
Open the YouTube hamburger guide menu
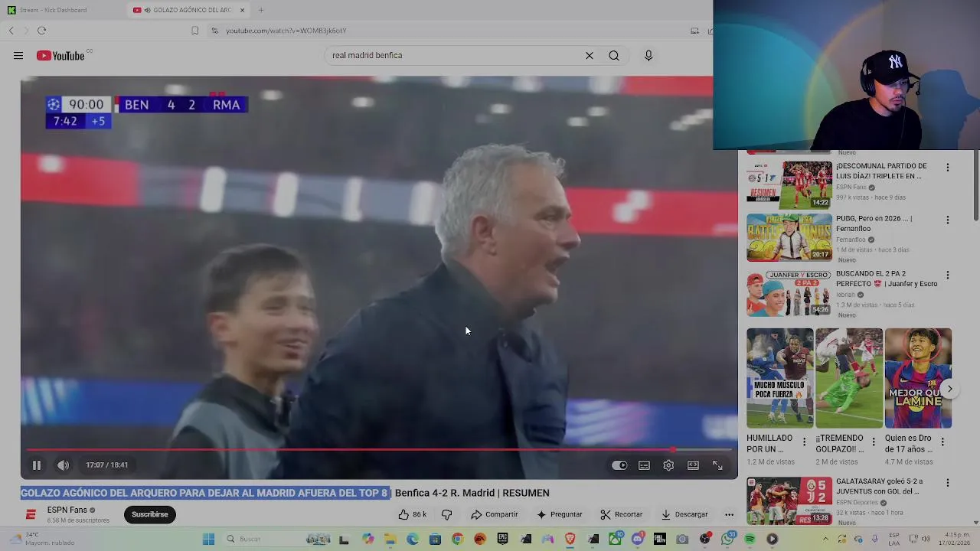tap(18, 55)
